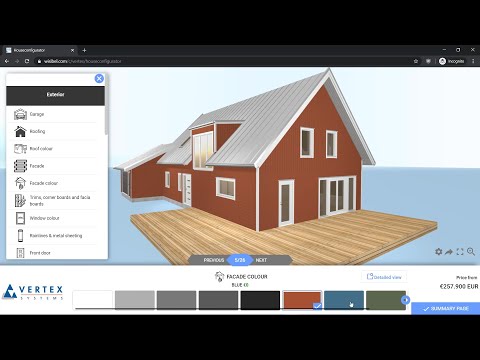
Task: Reload the configurator page
Action: (x=27, y=61)
